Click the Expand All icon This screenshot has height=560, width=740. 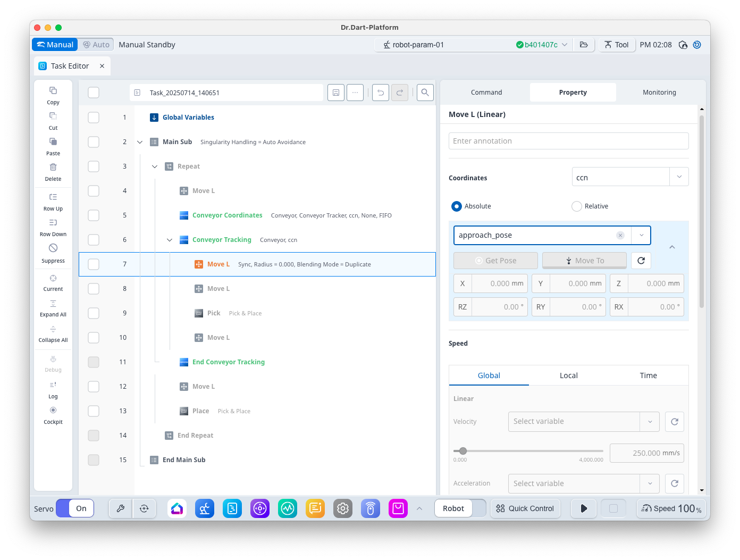click(x=53, y=304)
